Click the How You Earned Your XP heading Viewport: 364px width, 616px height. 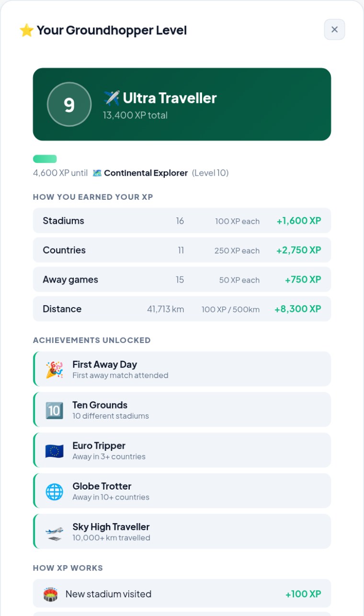(93, 197)
